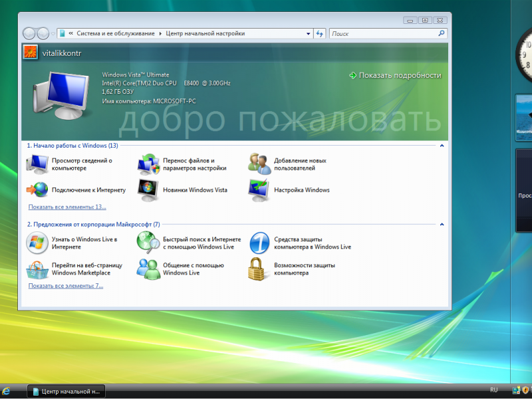This screenshot has width=532, height=399.
Task: Open the 'Подключение к Интернету' globe icon
Action: pyautogui.click(x=37, y=190)
